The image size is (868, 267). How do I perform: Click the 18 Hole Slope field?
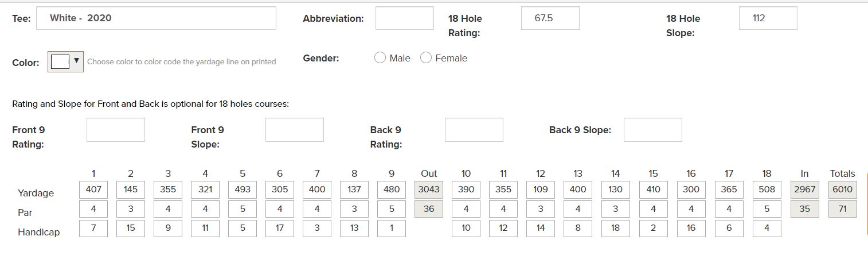(768, 18)
